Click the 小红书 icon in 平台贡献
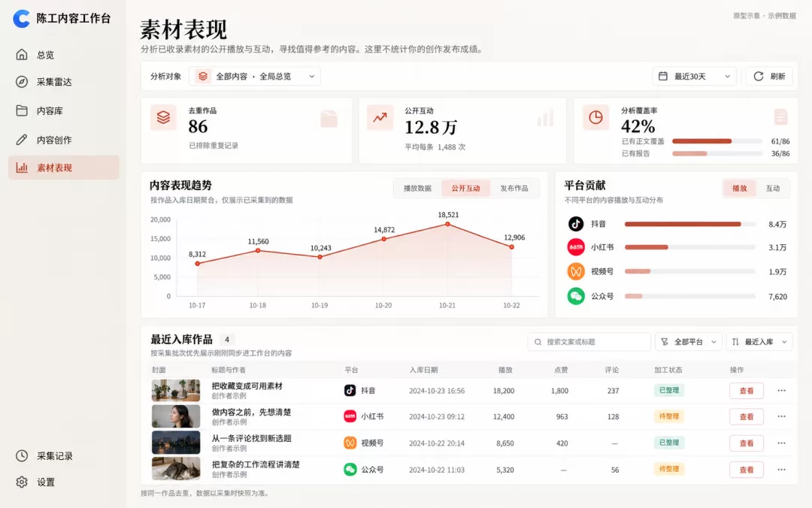Screen dimensions: 812x508 [x=576, y=247]
